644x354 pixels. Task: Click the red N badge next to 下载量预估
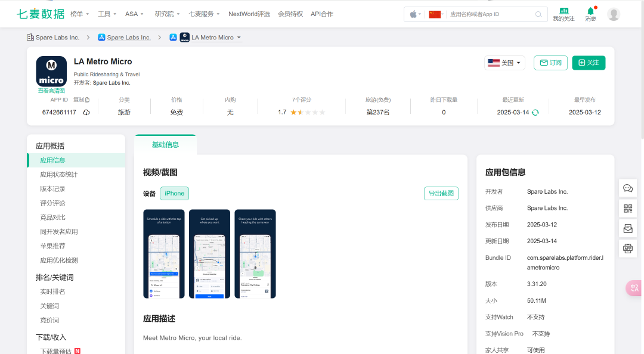77,351
